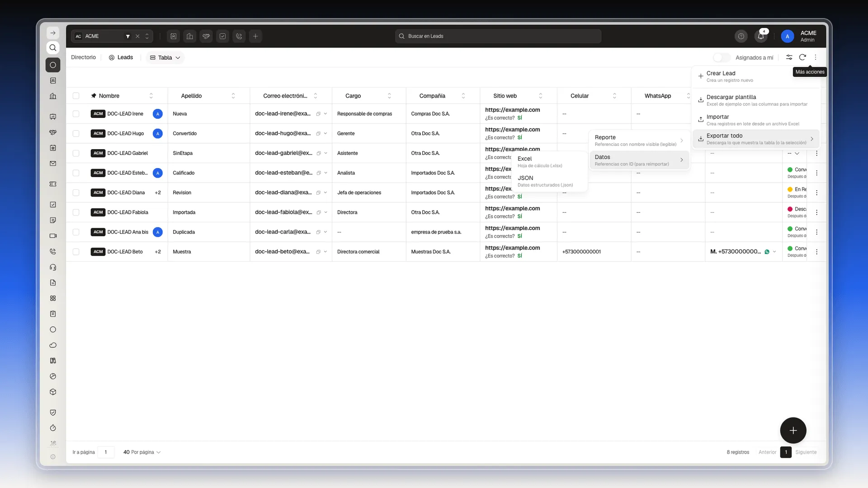Expand the sidebar with the arrow icon
The height and width of the screenshot is (488, 868).
coord(53,33)
